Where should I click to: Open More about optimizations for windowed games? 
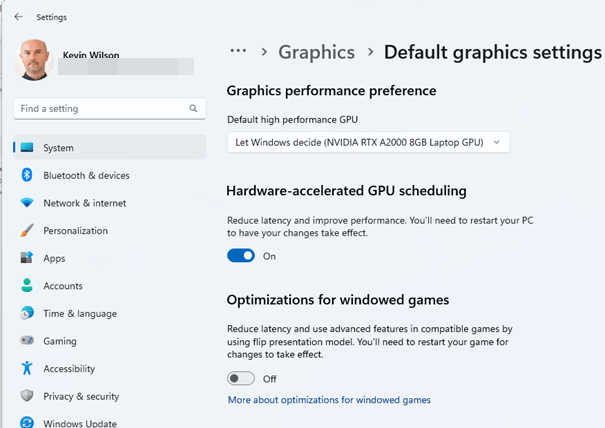point(329,400)
